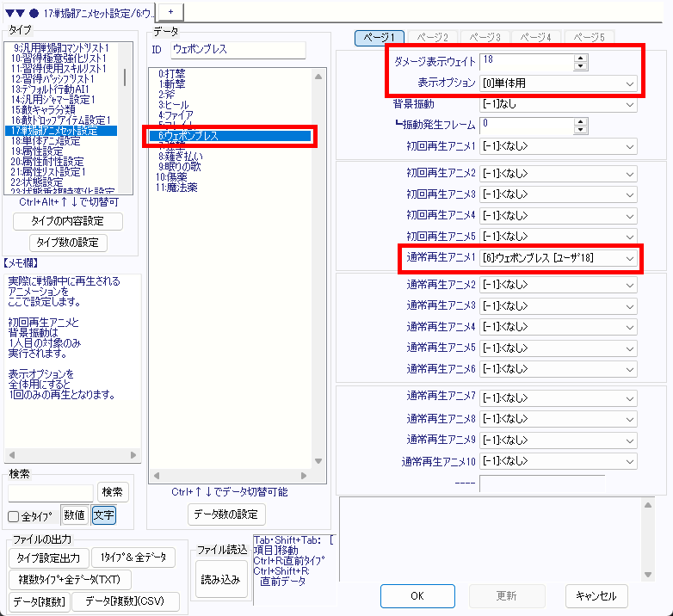Switch to the ページ1 tab
Image resolution: width=673 pixels, height=616 pixels.
click(380, 37)
